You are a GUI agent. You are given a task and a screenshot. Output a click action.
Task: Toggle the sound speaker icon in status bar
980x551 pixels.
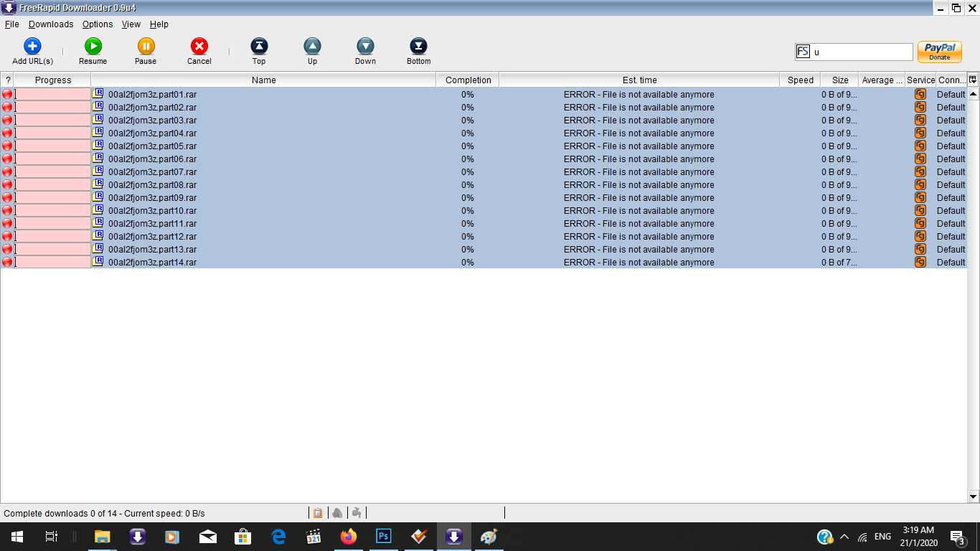coord(337,513)
